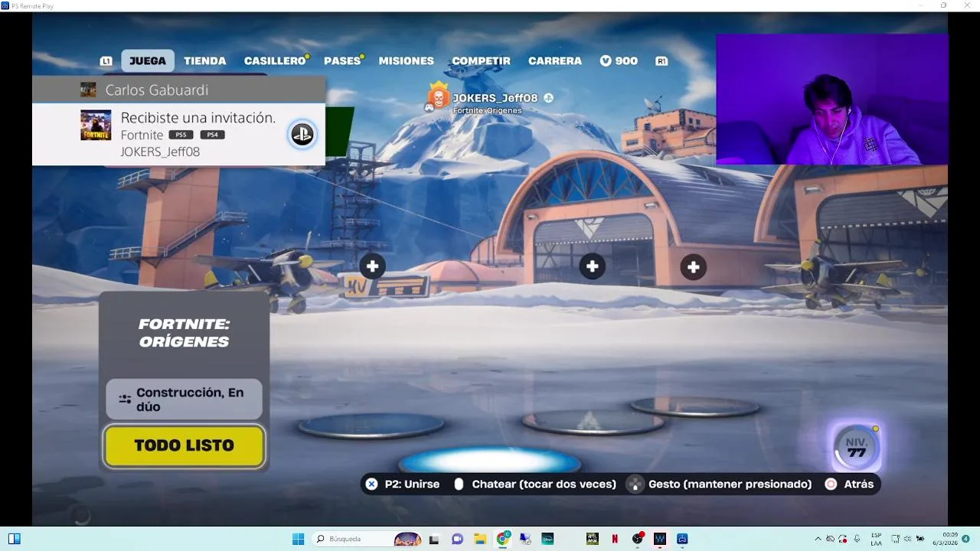Switch to the TIENDA tab
Viewport: 980px width, 551px height.
pos(205,60)
